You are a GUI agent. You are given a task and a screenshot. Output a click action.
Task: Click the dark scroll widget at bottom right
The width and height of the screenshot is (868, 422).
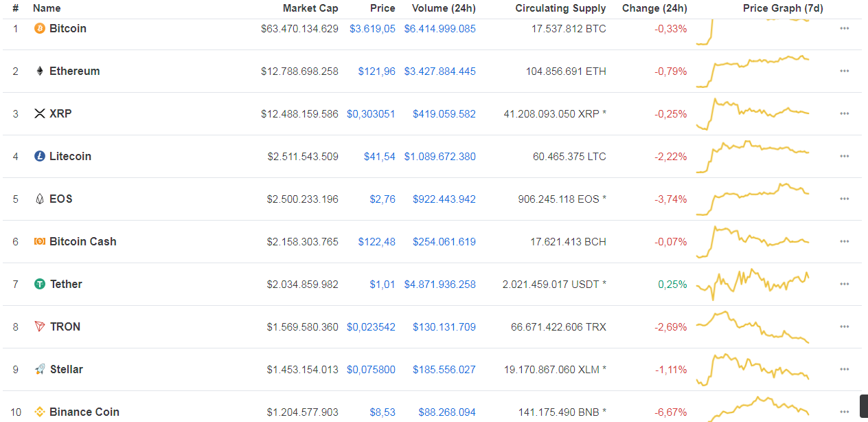tap(863, 405)
